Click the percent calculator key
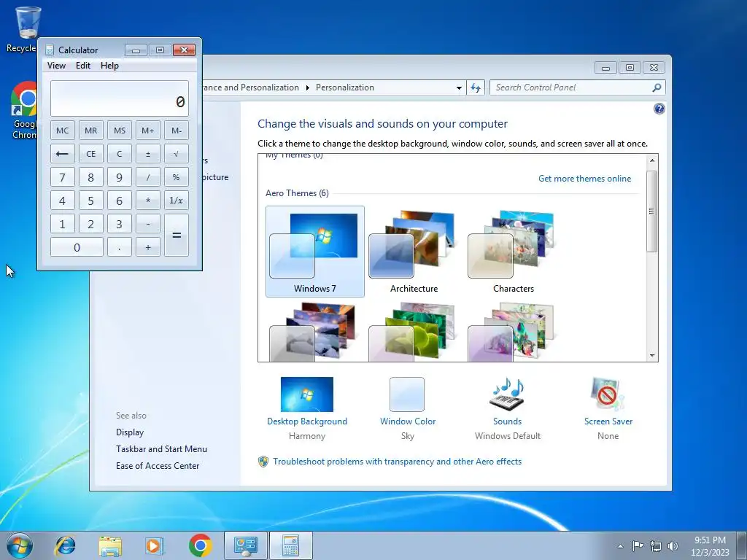 [177, 177]
